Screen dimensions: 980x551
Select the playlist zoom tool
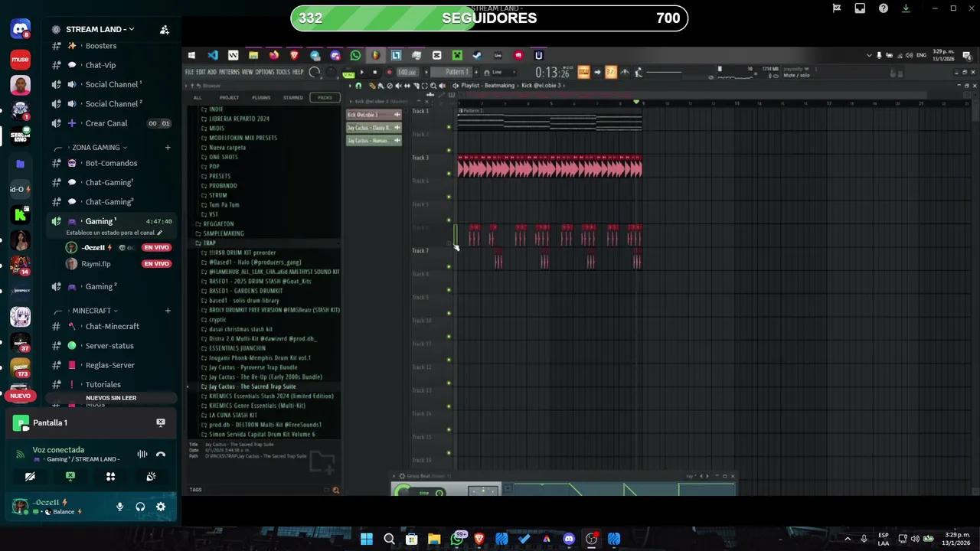(x=433, y=86)
